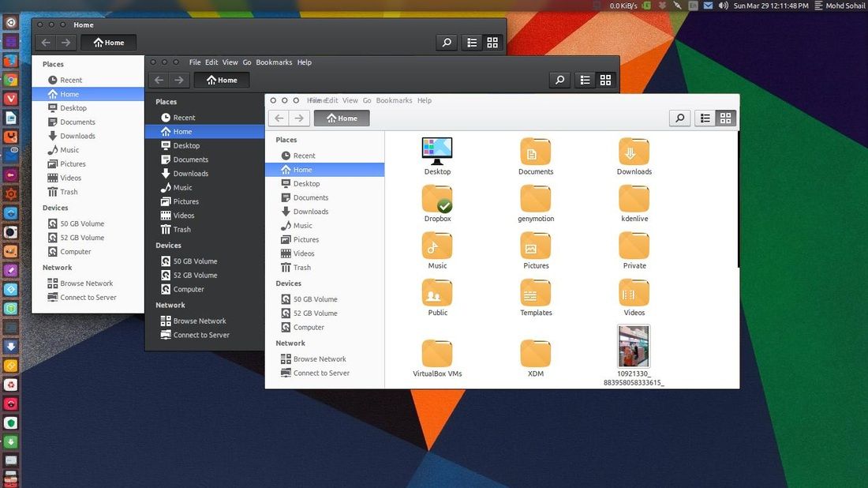Open the Private folder
Image resolution: width=868 pixels, height=488 pixels.
(634, 247)
